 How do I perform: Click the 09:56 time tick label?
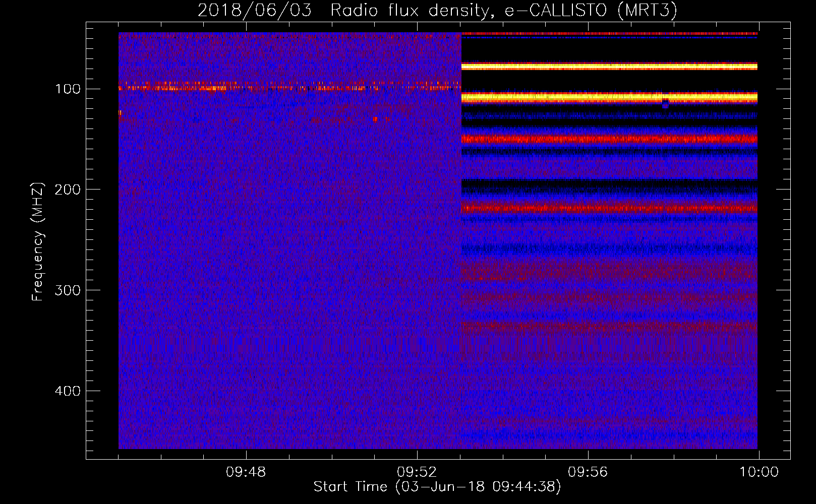click(588, 472)
